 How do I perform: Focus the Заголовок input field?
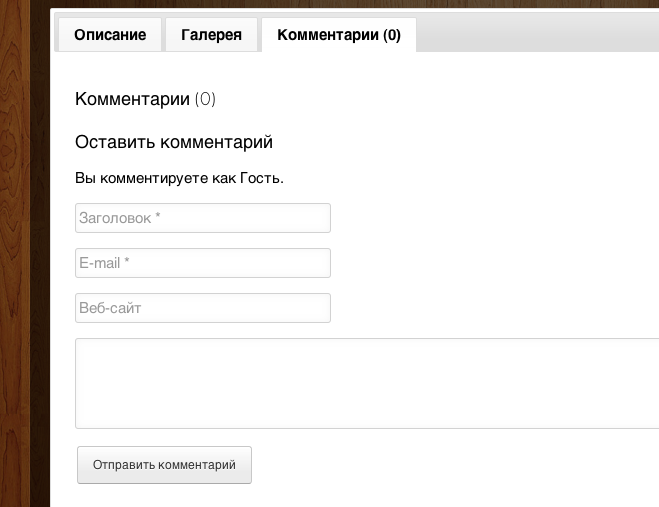pyautogui.click(x=202, y=218)
